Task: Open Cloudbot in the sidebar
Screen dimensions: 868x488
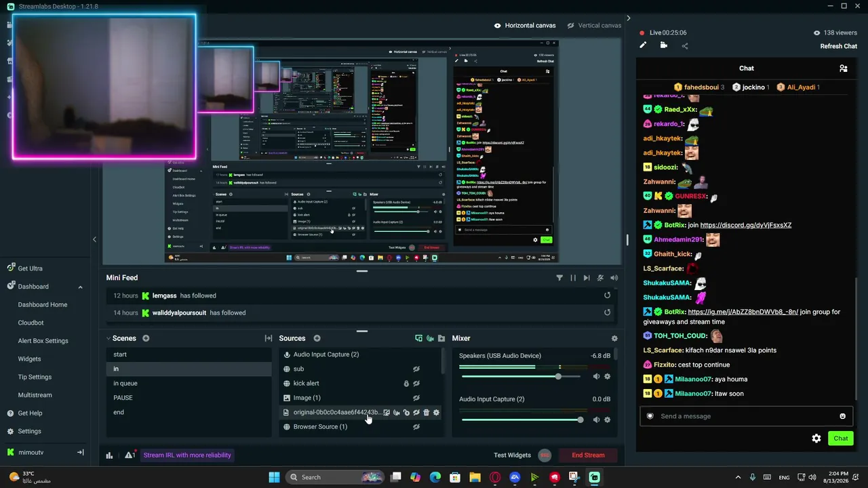Action: pyautogui.click(x=31, y=323)
